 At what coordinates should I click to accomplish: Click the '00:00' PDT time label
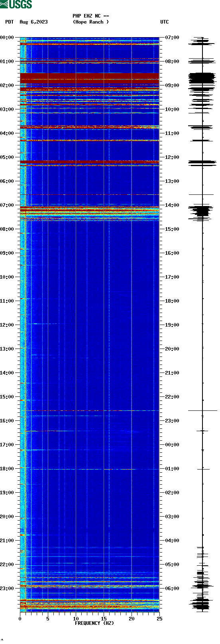[x=7, y=38]
